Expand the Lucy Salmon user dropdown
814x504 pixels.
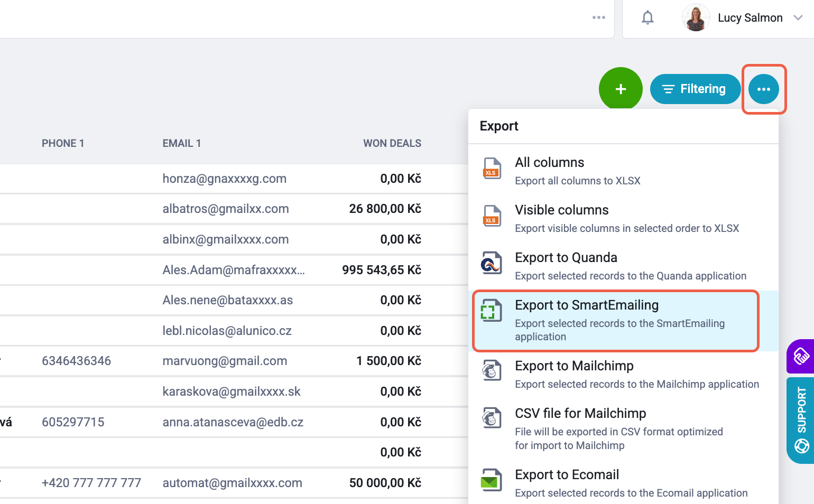[798, 17]
